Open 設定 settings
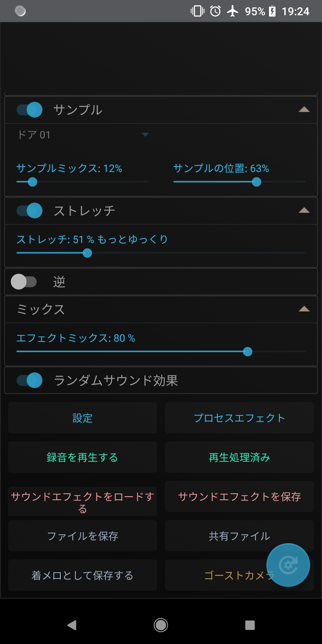The height and width of the screenshot is (644, 322). click(83, 418)
